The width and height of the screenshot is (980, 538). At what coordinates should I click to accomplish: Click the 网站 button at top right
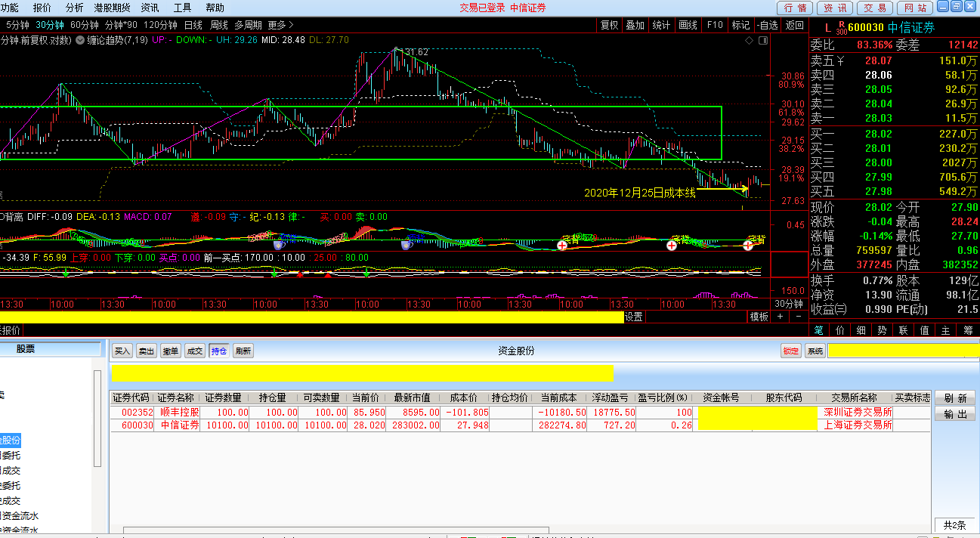(915, 8)
